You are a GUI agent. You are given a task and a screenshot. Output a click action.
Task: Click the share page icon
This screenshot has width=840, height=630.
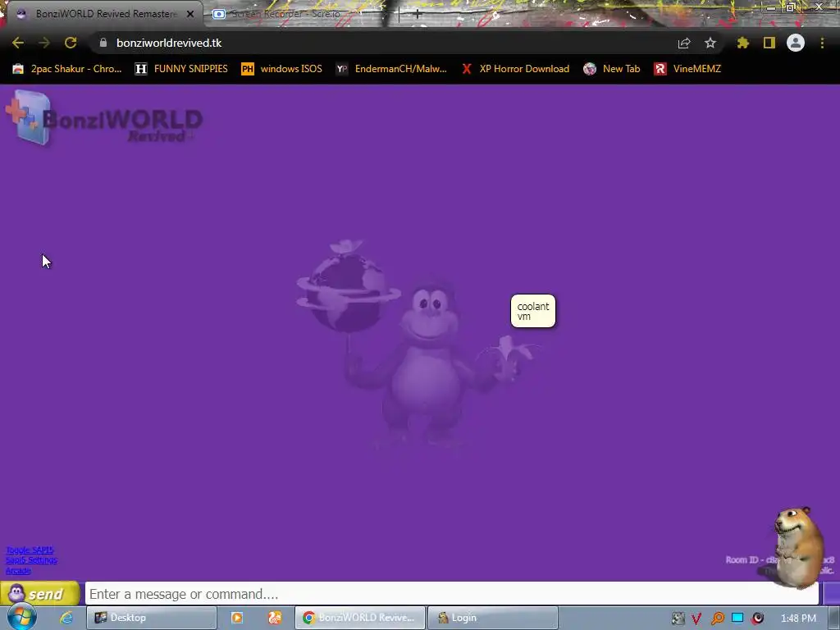point(684,43)
